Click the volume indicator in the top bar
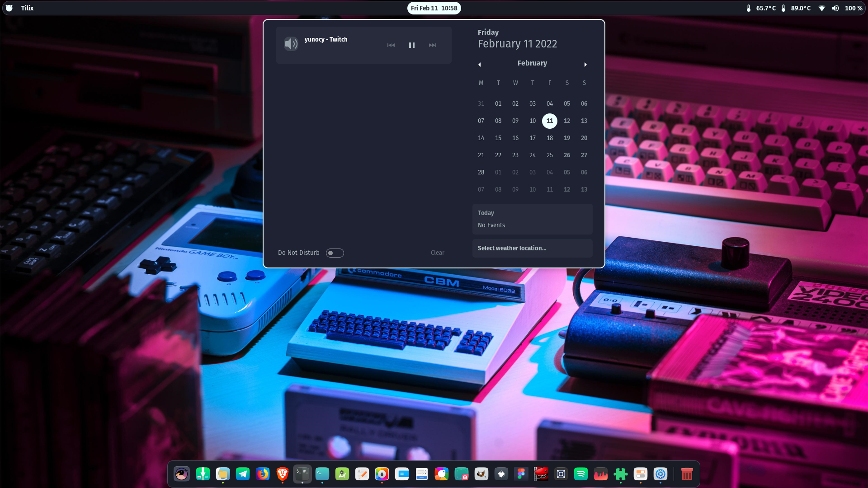The height and width of the screenshot is (488, 868). 835,8
